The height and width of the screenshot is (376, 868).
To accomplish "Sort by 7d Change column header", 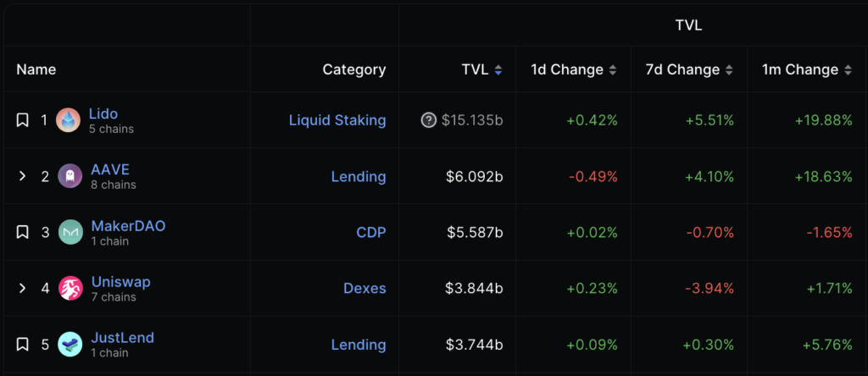I will (x=689, y=70).
